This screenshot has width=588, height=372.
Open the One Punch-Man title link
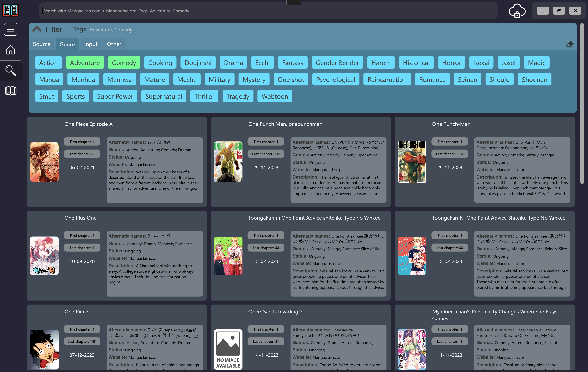tap(451, 124)
